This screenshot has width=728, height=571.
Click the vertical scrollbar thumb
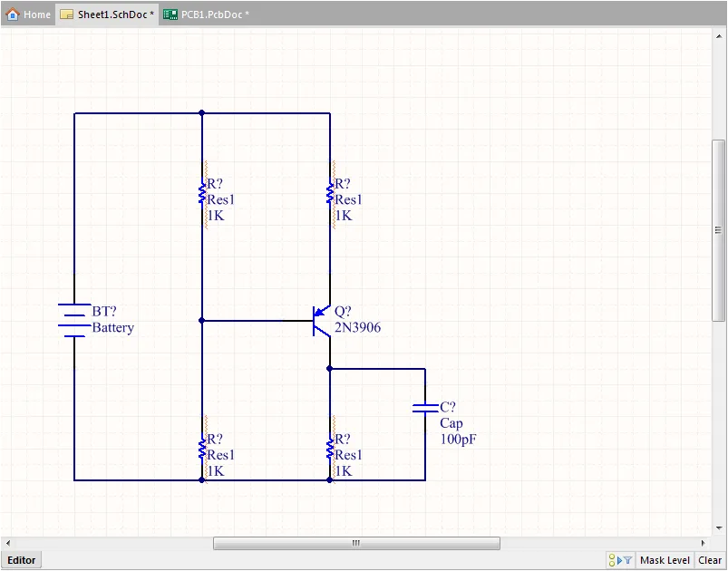pos(718,230)
